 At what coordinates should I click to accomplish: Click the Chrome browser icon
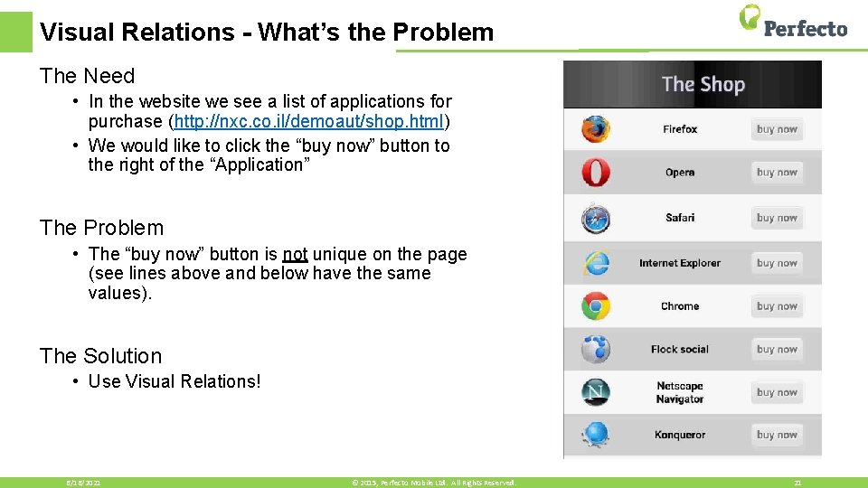coord(596,306)
